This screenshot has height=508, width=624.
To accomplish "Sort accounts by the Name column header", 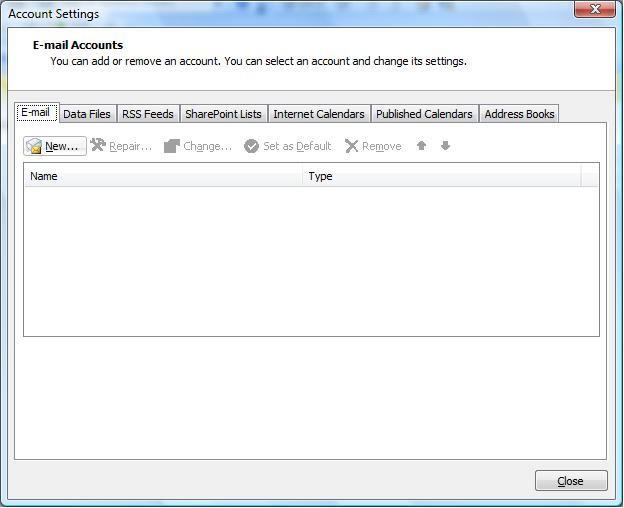I will pyautogui.click(x=163, y=176).
